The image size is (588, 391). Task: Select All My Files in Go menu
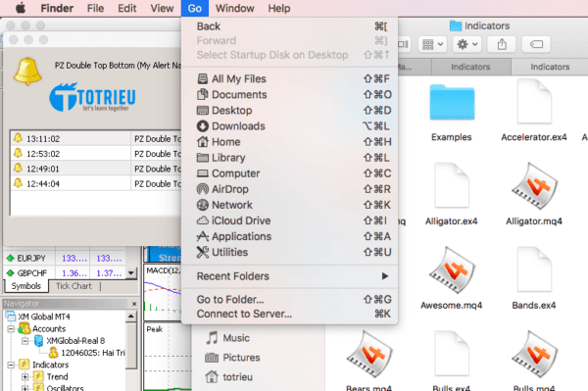coord(289,78)
